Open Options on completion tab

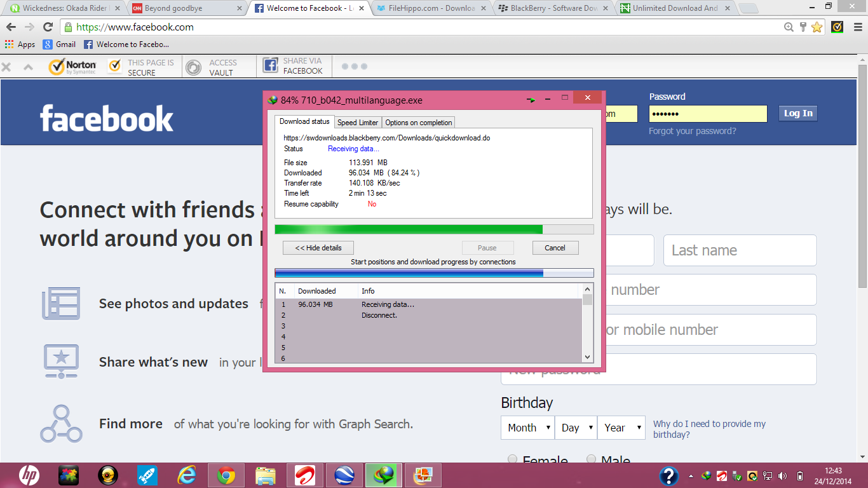click(x=419, y=123)
